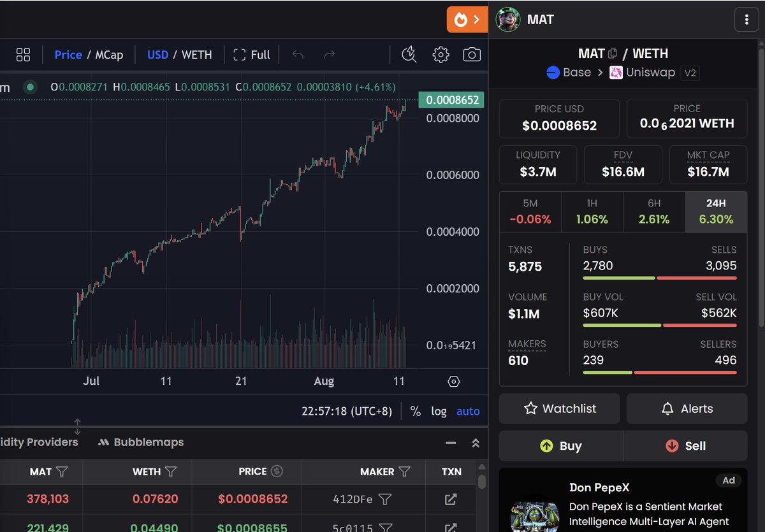The height and width of the screenshot is (532, 765).
Task: Select the 24H timeframe stats
Action: 716,212
